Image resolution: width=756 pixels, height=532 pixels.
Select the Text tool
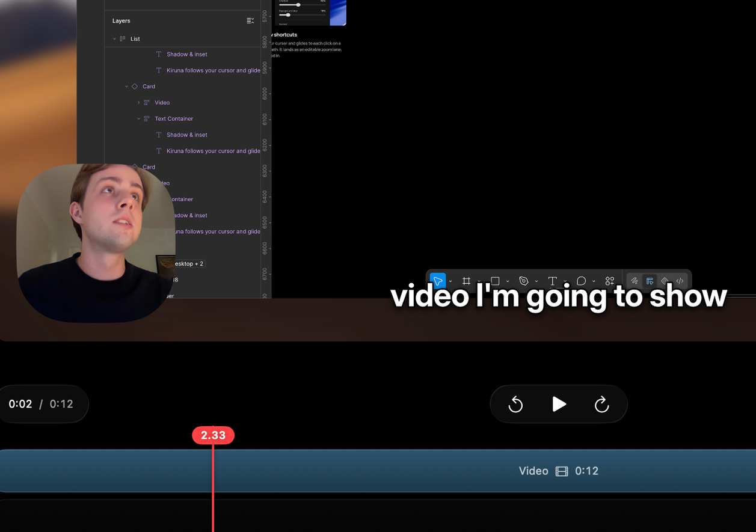(x=552, y=281)
